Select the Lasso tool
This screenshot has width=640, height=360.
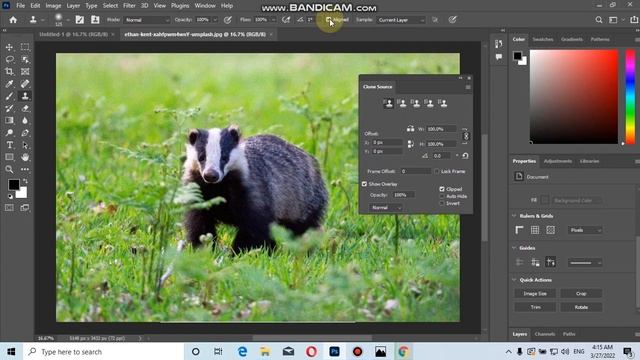(x=9, y=60)
